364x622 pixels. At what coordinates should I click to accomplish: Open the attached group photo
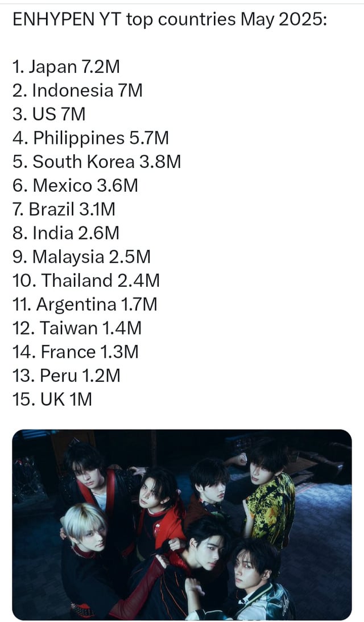[182, 525]
